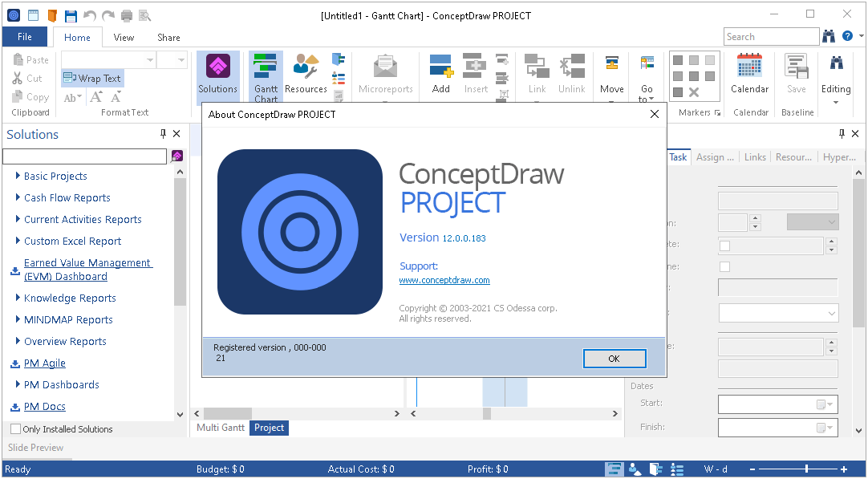Click the Add task ribbon button

tap(441, 75)
